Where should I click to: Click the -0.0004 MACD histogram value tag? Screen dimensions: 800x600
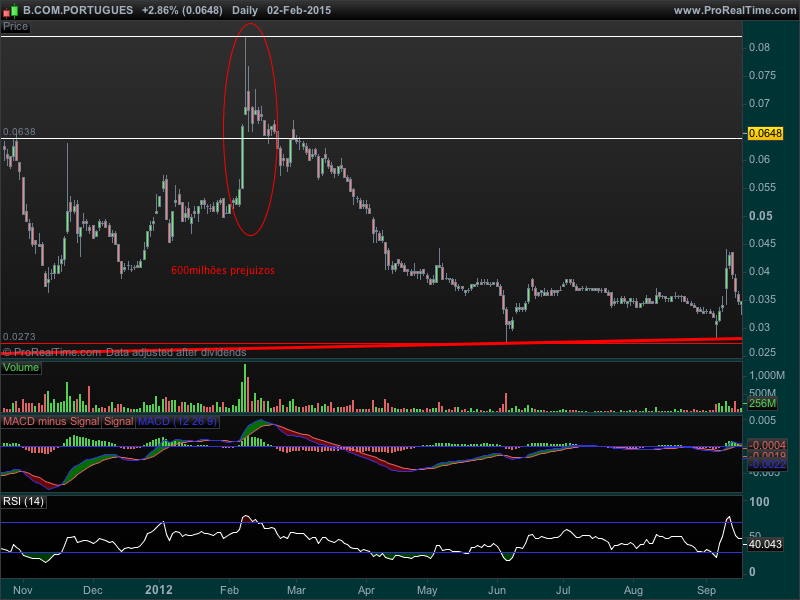pos(767,445)
